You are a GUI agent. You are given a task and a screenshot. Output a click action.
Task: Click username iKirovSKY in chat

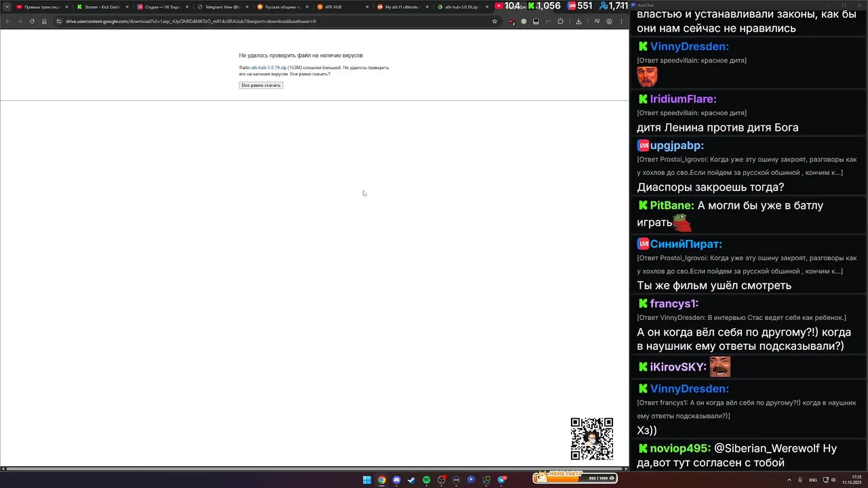(678, 367)
